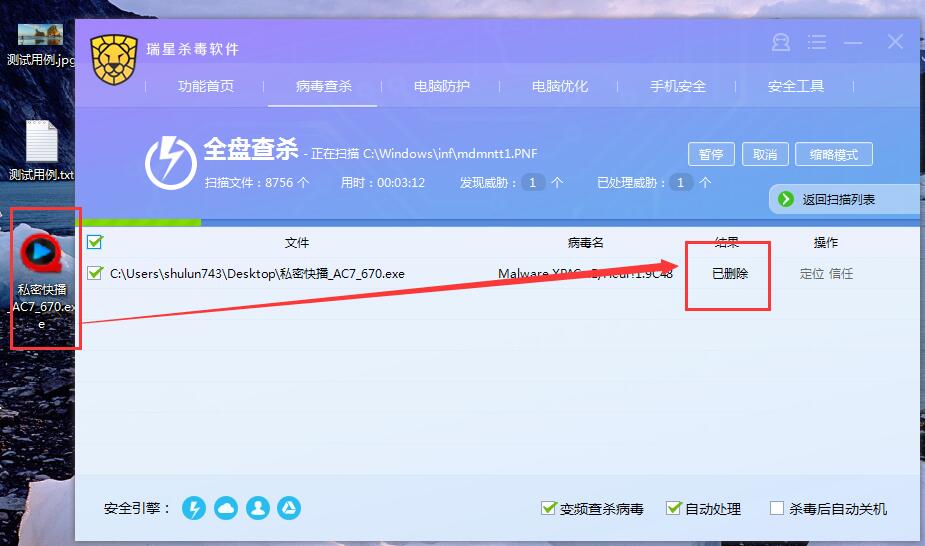Click the 文件 column header

[x=297, y=242]
